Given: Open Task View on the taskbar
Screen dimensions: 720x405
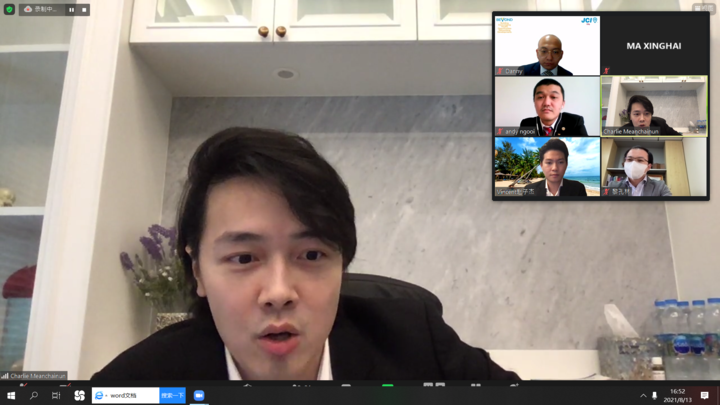Looking at the screenshot, I should pyautogui.click(x=56, y=396).
